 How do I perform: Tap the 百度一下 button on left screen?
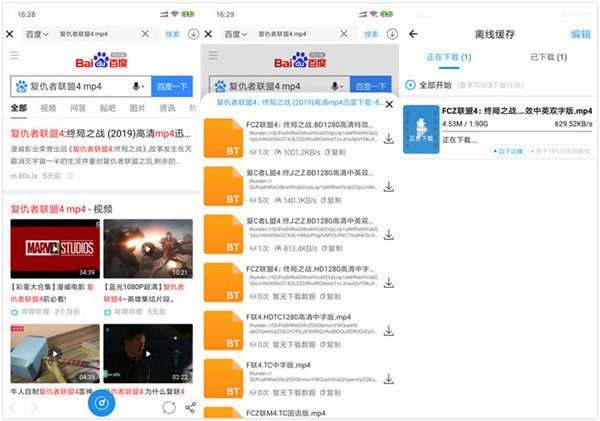(x=172, y=86)
